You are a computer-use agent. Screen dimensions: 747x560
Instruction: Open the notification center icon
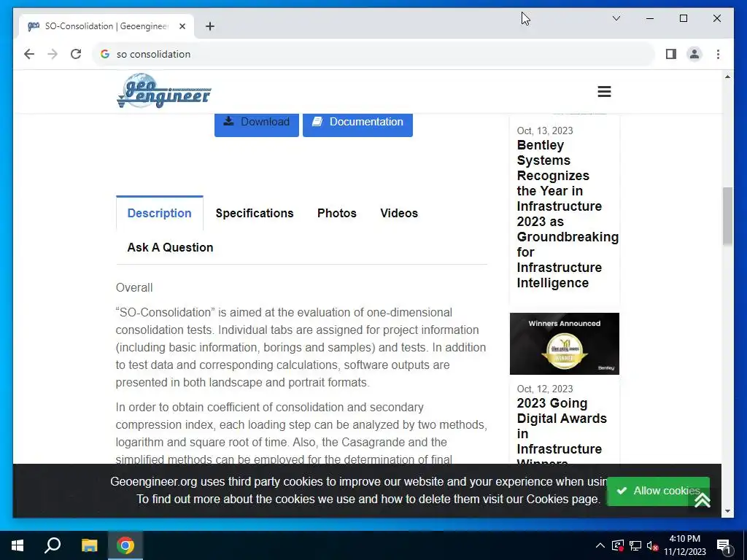pos(724,547)
